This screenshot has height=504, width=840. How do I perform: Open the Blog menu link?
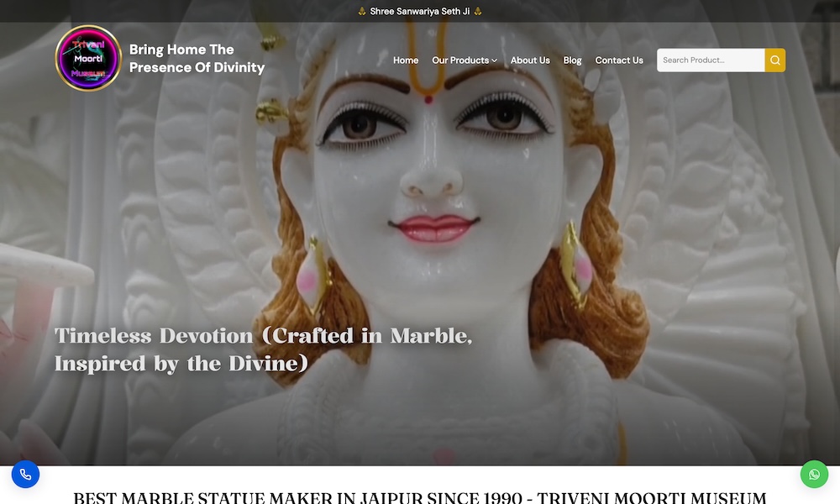(x=572, y=60)
